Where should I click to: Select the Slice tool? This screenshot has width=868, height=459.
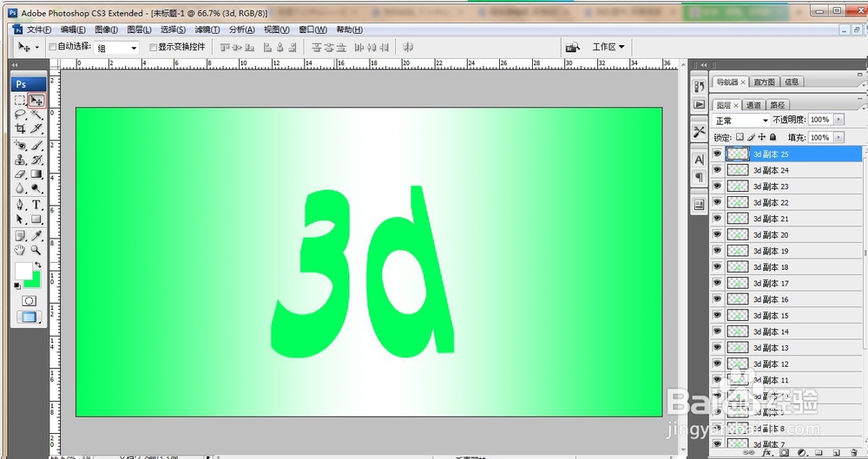[x=36, y=128]
